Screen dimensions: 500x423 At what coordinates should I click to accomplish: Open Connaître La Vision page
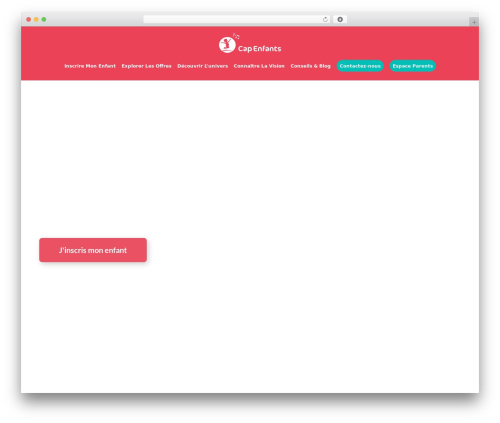[259, 66]
